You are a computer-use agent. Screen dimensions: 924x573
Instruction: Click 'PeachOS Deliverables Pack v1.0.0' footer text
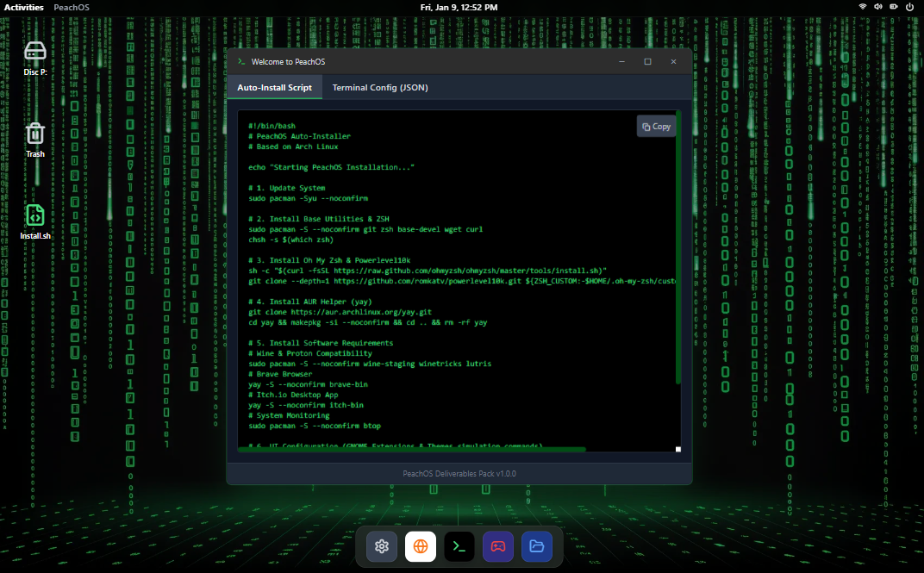pyautogui.click(x=459, y=473)
